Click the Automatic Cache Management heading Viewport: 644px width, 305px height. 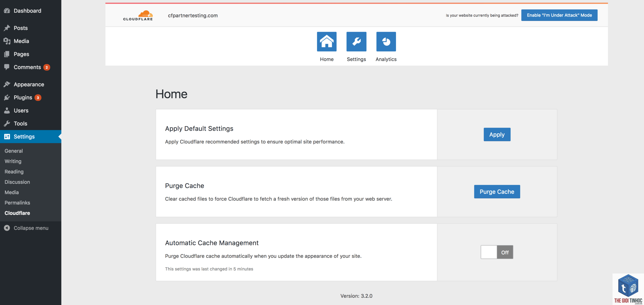click(x=212, y=243)
